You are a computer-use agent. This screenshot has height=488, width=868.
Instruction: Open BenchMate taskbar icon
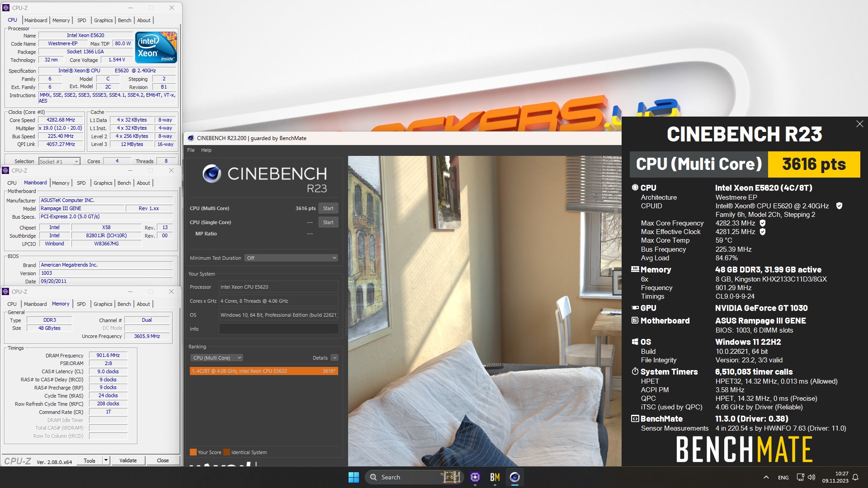495,477
